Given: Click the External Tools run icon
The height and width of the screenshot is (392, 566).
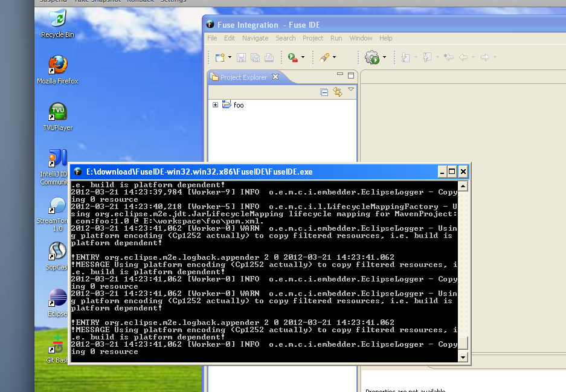Looking at the screenshot, I should click(x=293, y=57).
